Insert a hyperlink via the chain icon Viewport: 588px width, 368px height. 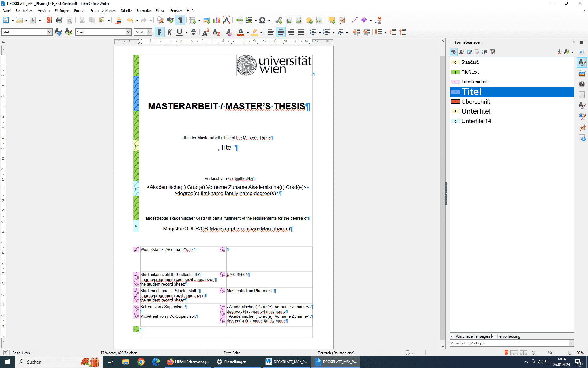click(279, 20)
